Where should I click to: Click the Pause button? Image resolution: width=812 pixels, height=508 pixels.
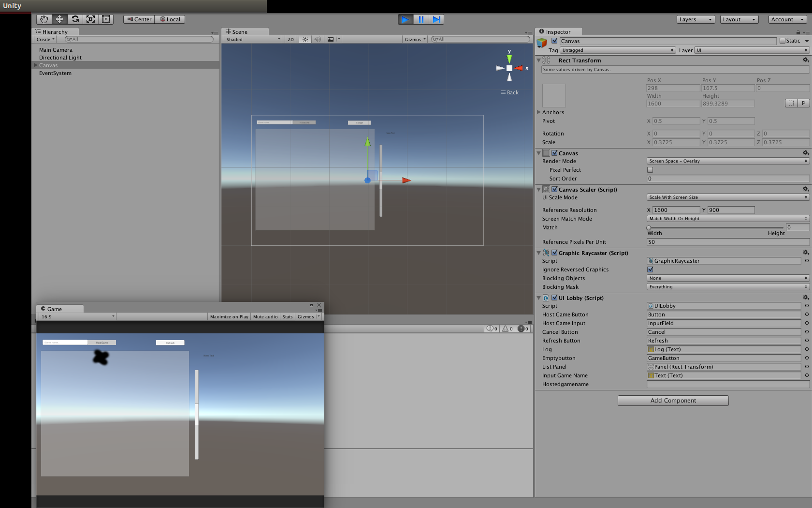[x=421, y=19]
